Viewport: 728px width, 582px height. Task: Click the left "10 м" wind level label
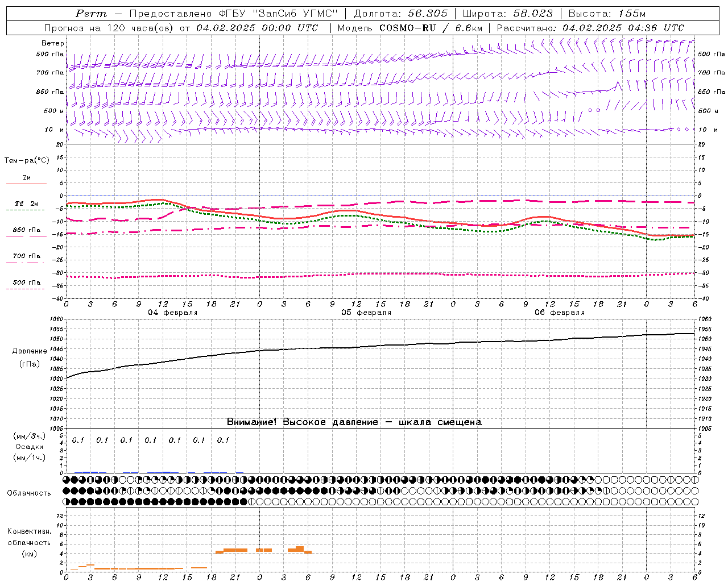point(55,130)
